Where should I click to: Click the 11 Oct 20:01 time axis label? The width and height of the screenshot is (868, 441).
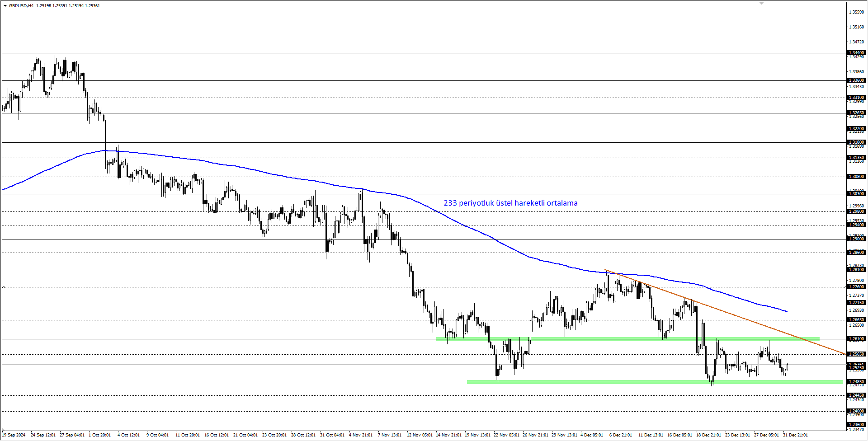click(x=188, y=435)
